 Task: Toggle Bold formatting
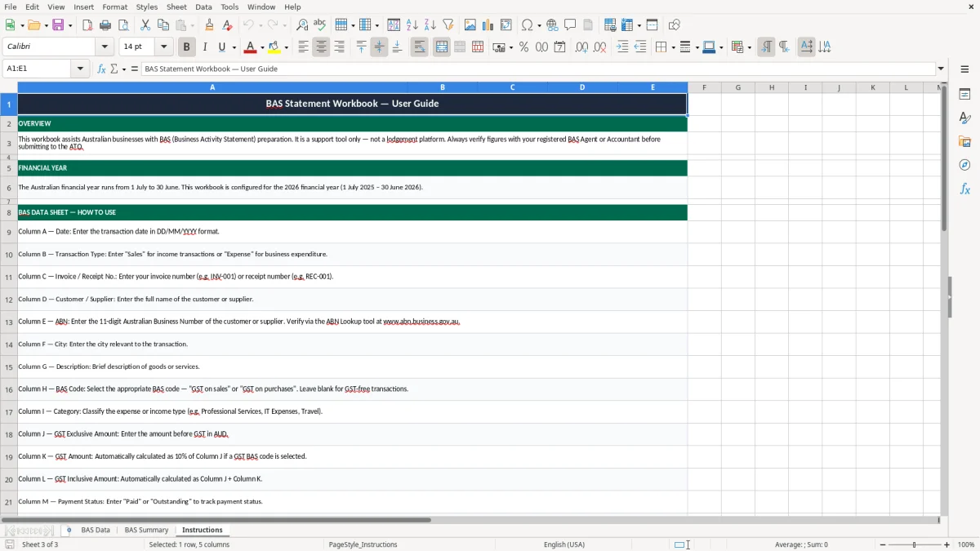(x=187, y=47)
